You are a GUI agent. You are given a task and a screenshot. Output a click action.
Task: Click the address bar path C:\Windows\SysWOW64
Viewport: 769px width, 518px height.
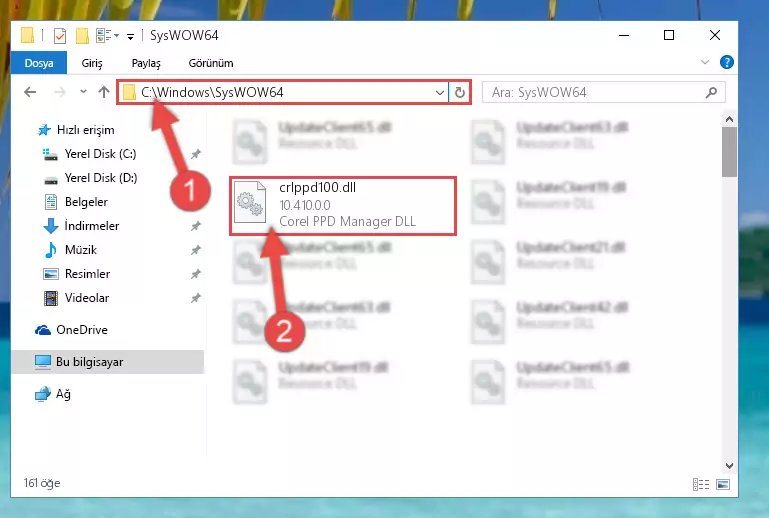pyautogui.click(x=212, y=92)
